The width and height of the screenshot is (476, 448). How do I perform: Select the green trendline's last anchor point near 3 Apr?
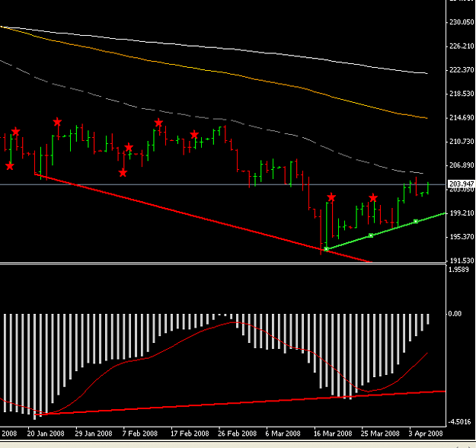pyautogui.click(x=416, y=222)
